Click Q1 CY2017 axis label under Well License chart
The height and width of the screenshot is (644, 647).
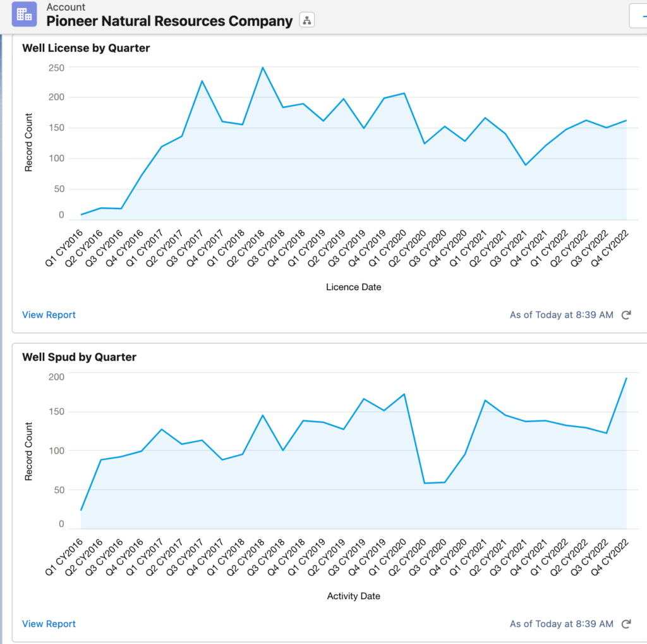pyautogui.click(x=145, y=248)
